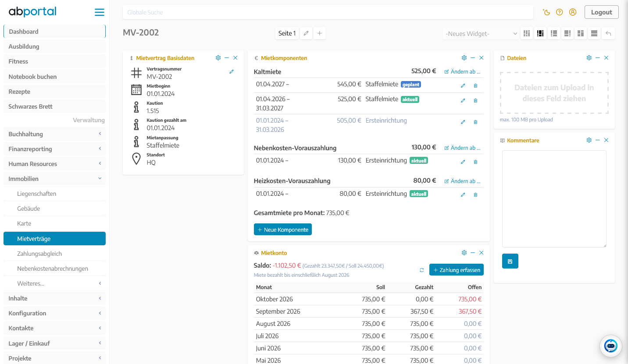This screenshot has width=628, height=364.
Task: Click Ändern ab link for Kaltmiete
Action: tap(462, 72)
